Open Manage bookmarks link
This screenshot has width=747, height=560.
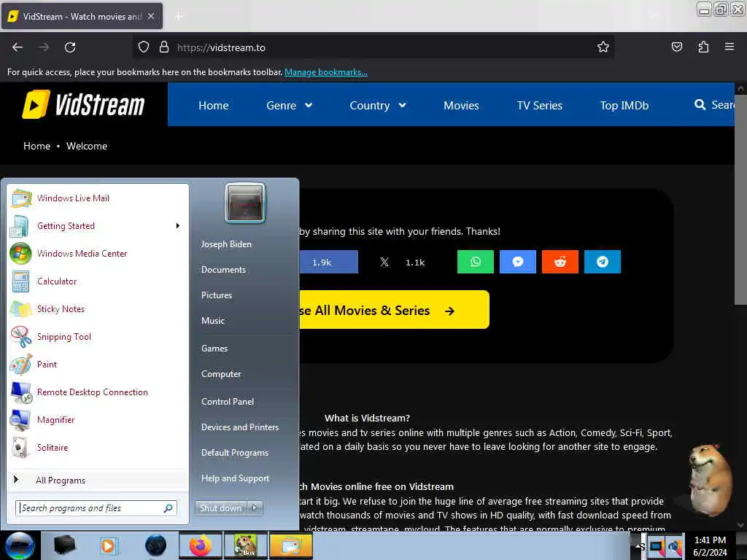[x=326, y=72]
